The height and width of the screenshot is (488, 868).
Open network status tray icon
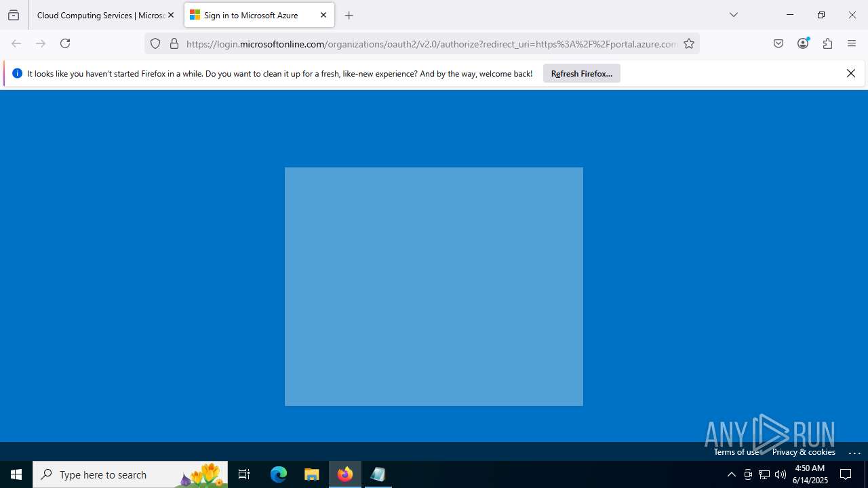coord(764,474)
